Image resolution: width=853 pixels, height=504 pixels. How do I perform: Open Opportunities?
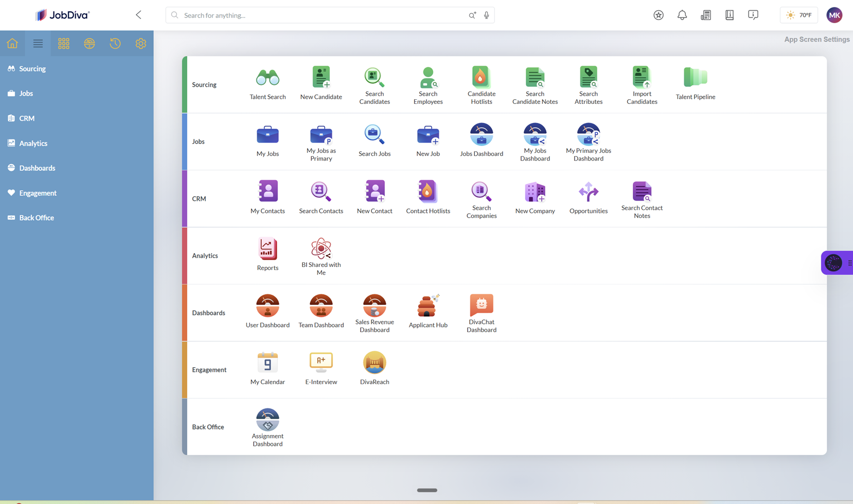[x=589, y=198]
